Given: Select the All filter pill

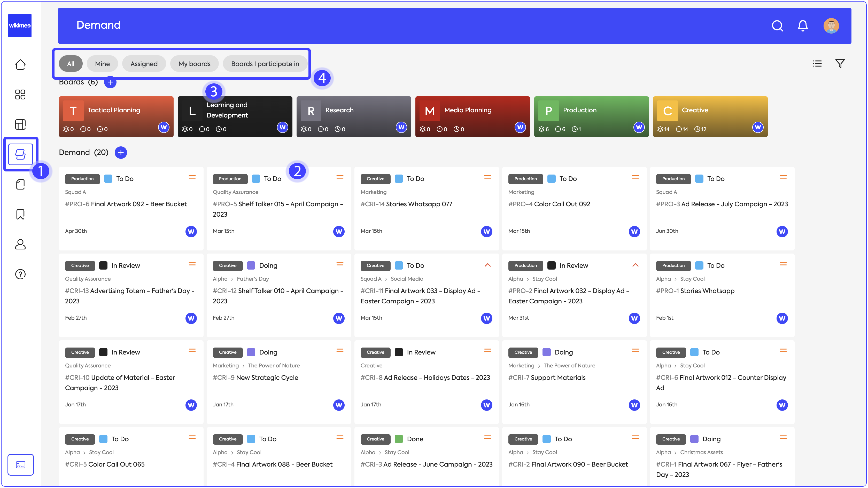Looking at the screenshot, I should (x=71, y=64).
